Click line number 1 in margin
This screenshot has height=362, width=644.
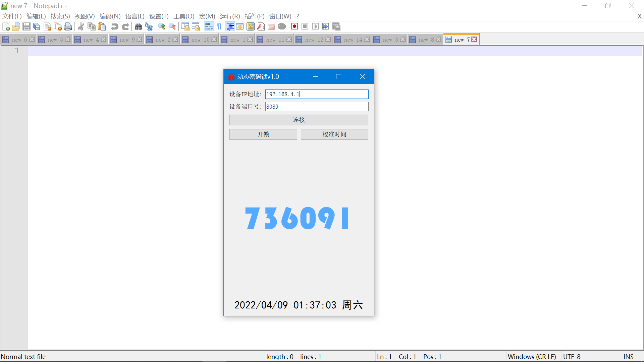pyautogui.click(x=17, y=51)
